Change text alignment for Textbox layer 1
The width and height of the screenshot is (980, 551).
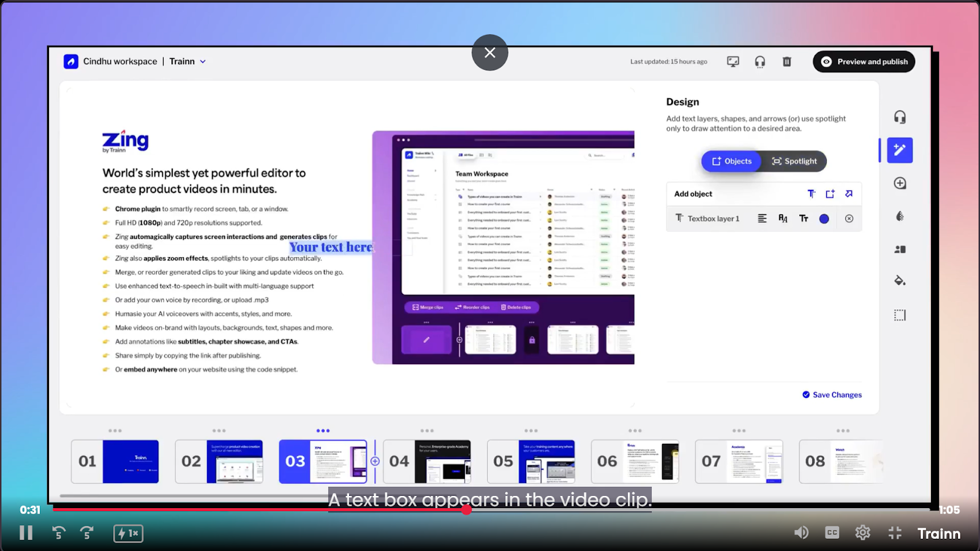coord(762,219)
